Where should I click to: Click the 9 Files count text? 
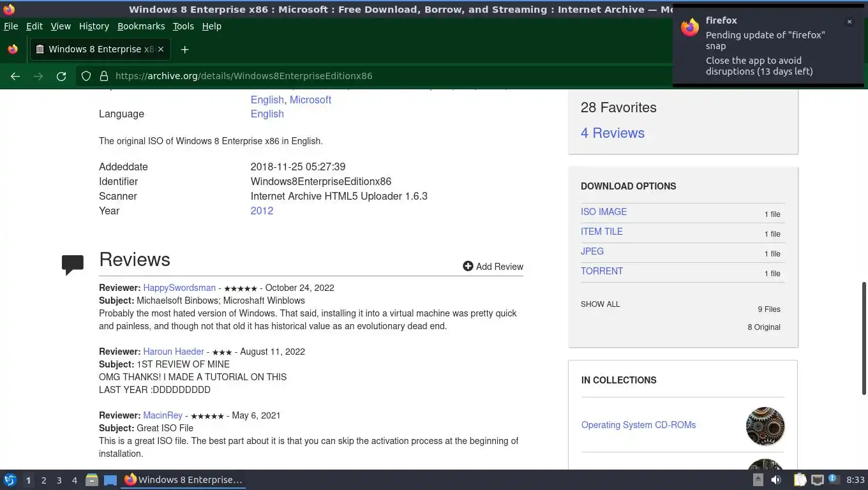tap(769, 309)
